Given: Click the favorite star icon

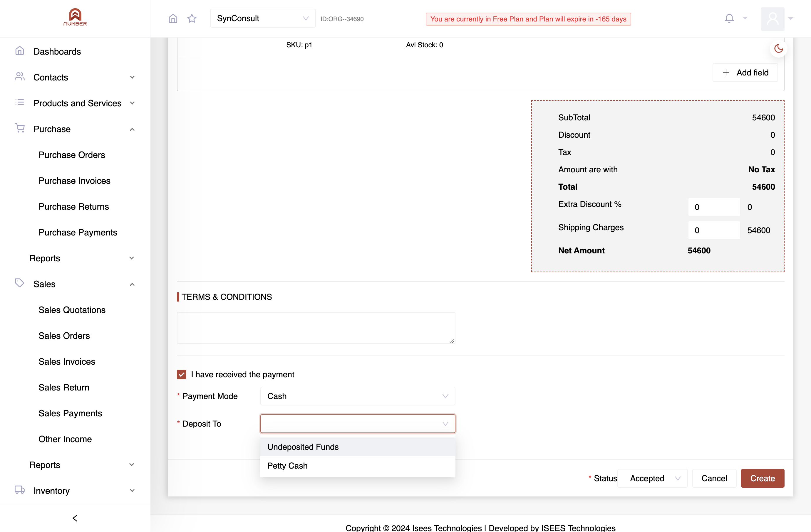Looking at the screenshot, I should (192, 18).
